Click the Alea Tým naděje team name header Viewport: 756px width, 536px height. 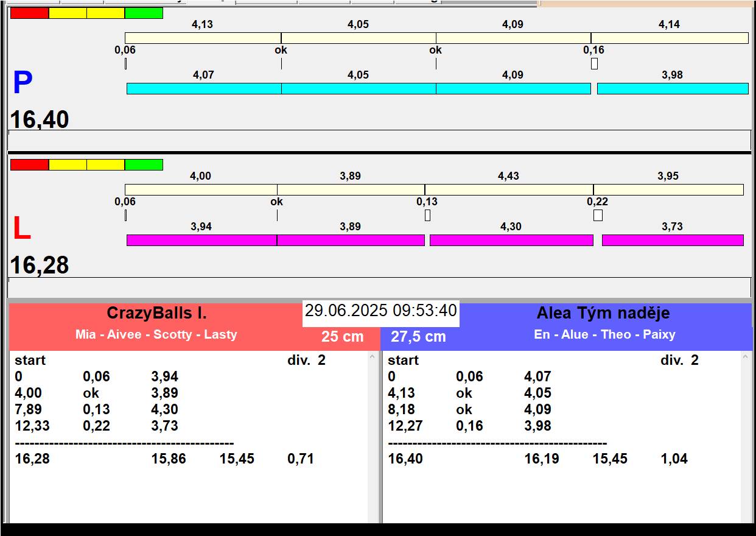603,313
